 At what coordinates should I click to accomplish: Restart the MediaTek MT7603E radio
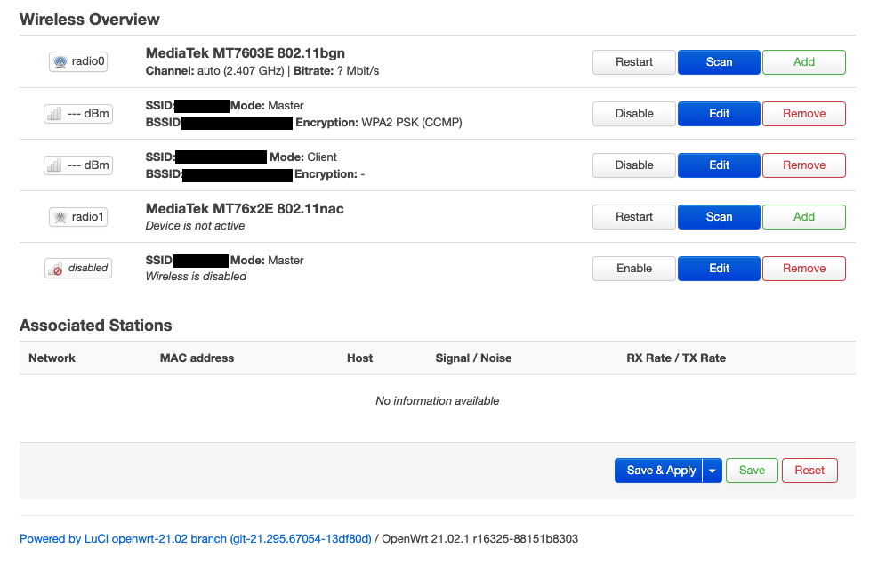click(x=634, y=62)
